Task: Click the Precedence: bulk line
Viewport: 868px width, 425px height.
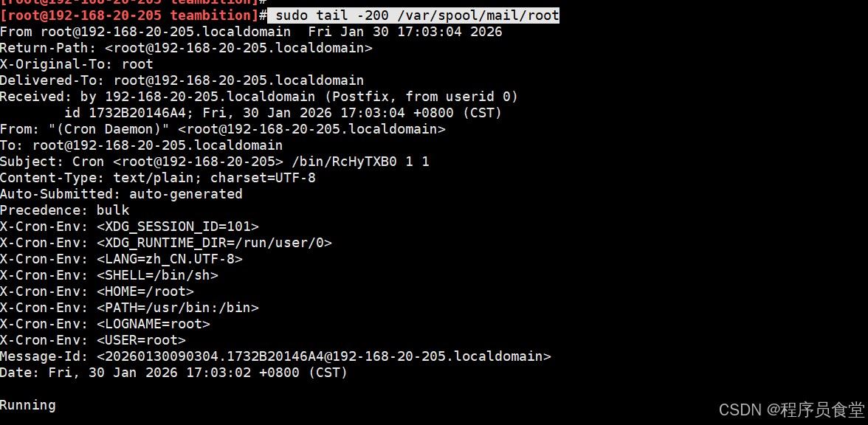Action: coord(64,210)
